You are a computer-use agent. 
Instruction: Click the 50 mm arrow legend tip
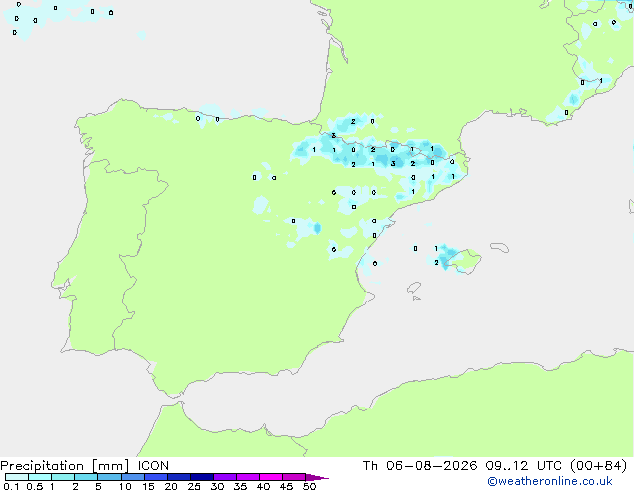coord(317,477)
